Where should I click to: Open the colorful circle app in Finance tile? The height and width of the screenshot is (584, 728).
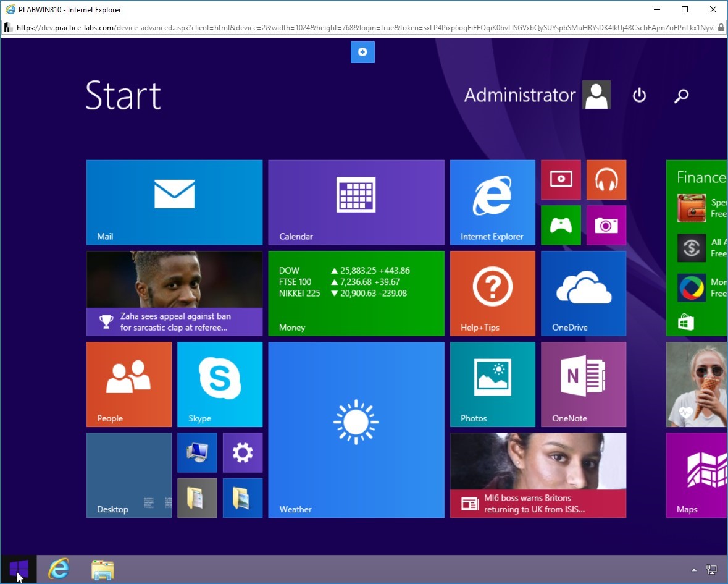coord(692,287)
